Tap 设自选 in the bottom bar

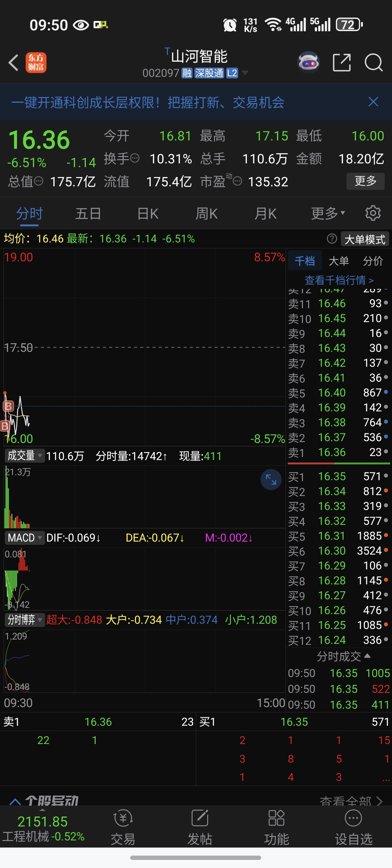[x=353, y=828]
